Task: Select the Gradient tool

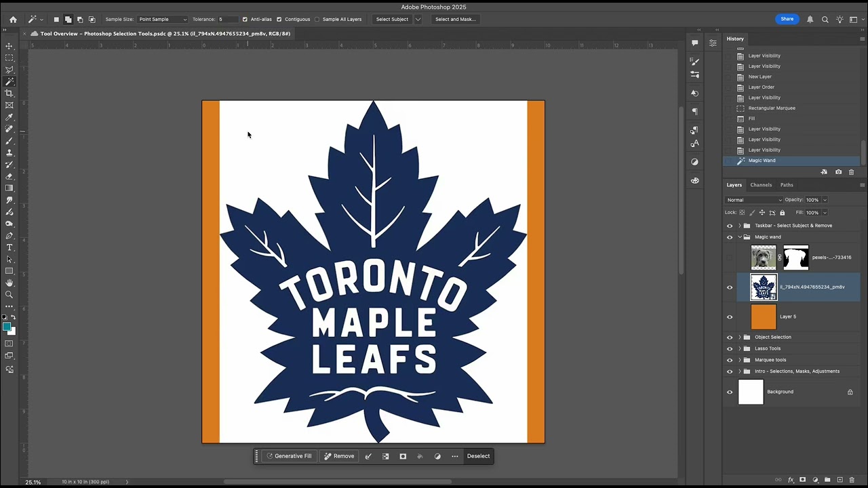Action: 9,188
